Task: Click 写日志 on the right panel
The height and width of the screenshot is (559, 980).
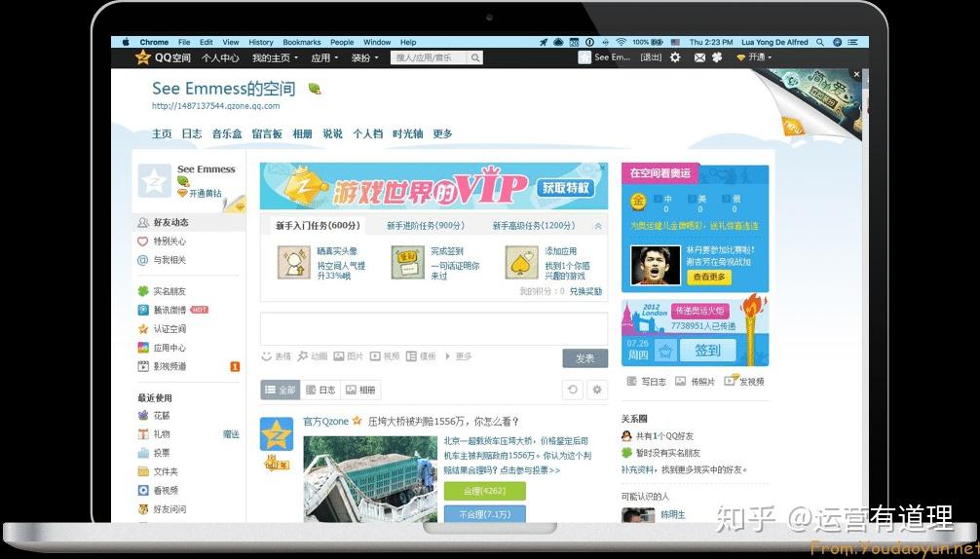Action: [646, 381]
